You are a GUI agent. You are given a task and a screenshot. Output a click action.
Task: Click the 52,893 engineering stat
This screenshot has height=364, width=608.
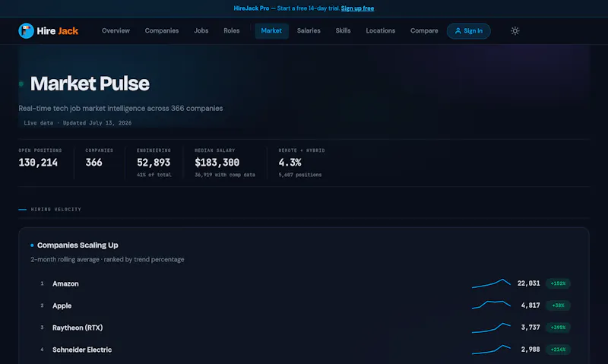tap(154, 163)
